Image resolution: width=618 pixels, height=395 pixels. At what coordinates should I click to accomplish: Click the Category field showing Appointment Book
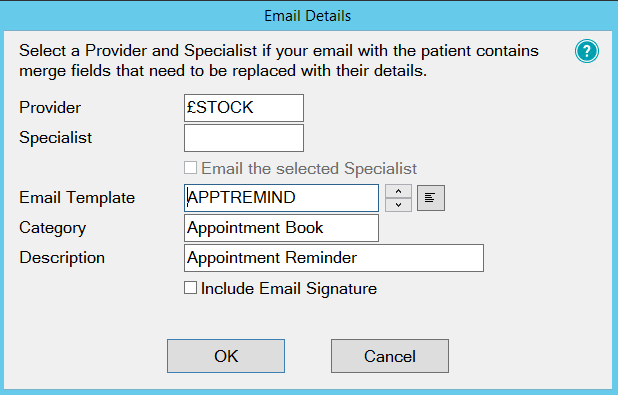(281, 228)
